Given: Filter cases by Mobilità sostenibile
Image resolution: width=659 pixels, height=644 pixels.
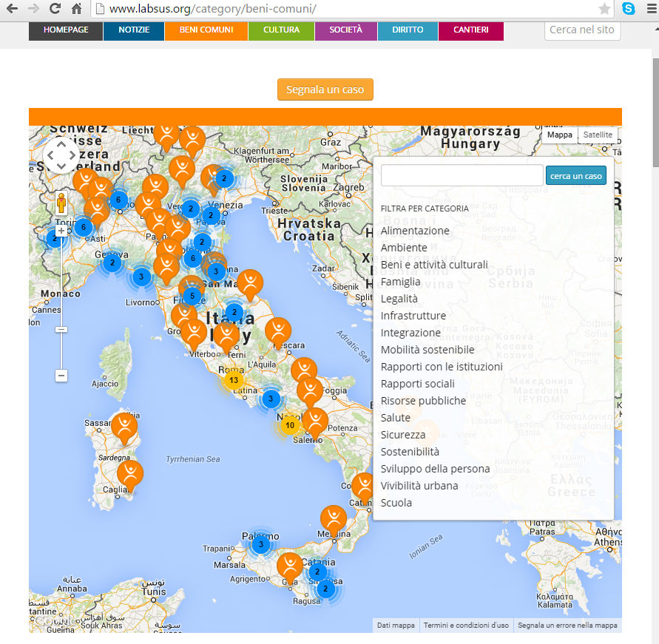Looking at the screenshot, I should 427,350.
